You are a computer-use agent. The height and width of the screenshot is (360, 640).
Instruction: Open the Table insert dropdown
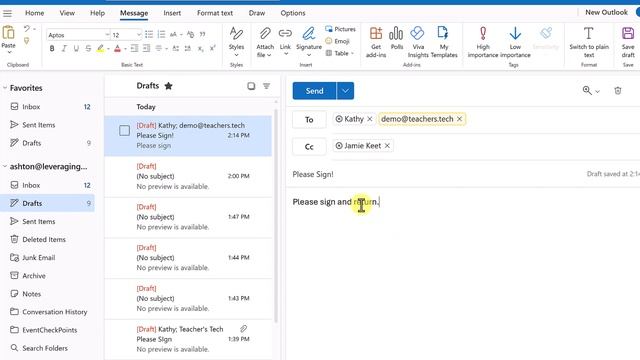click(x=340, y=53)
